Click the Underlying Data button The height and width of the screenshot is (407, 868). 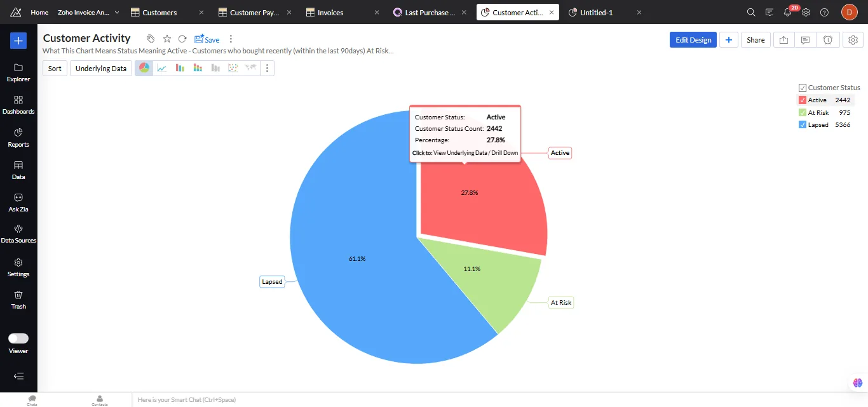[101, 68]
